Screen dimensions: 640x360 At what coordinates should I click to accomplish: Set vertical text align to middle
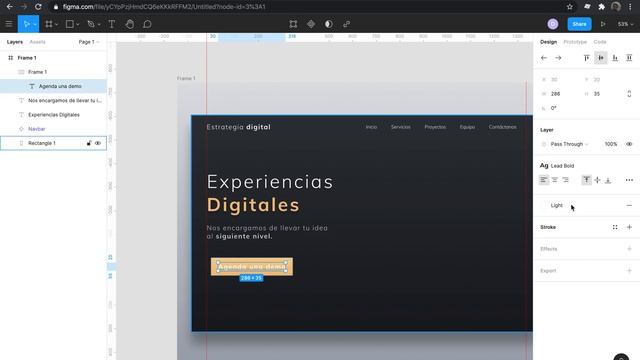[x=597, y=180]
